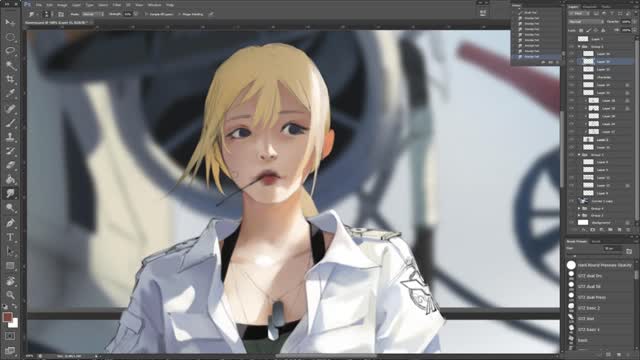Open the brush preset picker dropdown
640x360 pixels.
click(x=48, y=14)
